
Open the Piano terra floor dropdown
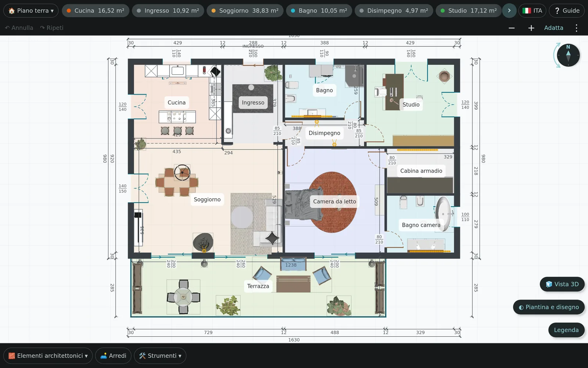31,11
